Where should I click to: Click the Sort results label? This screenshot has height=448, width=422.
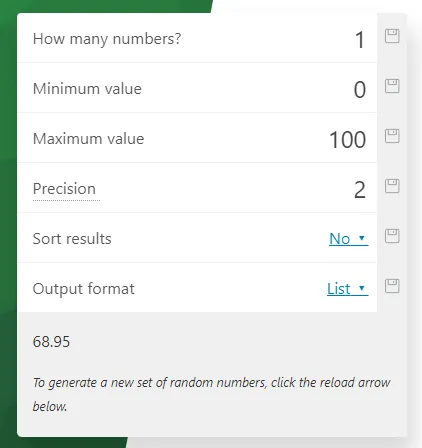coord(72,239)
